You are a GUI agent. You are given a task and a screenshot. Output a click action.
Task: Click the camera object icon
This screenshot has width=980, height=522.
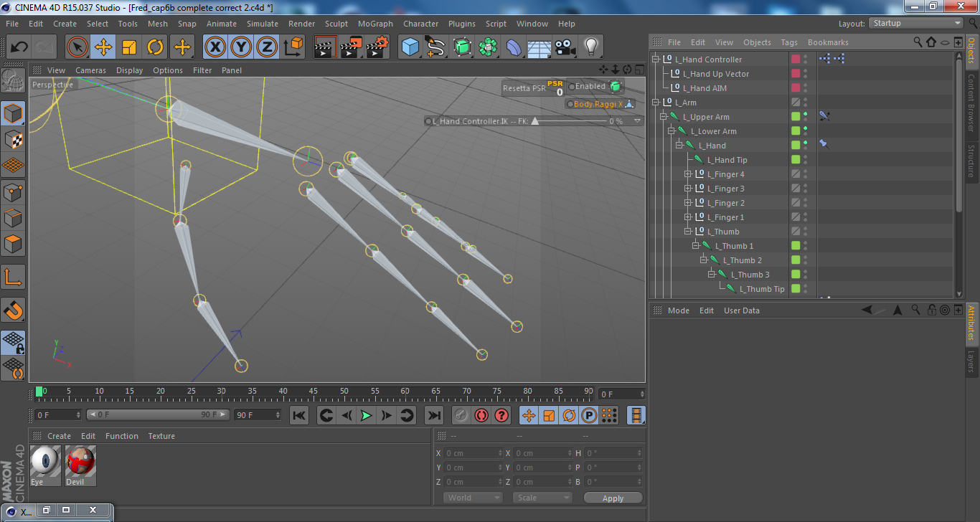565,47
